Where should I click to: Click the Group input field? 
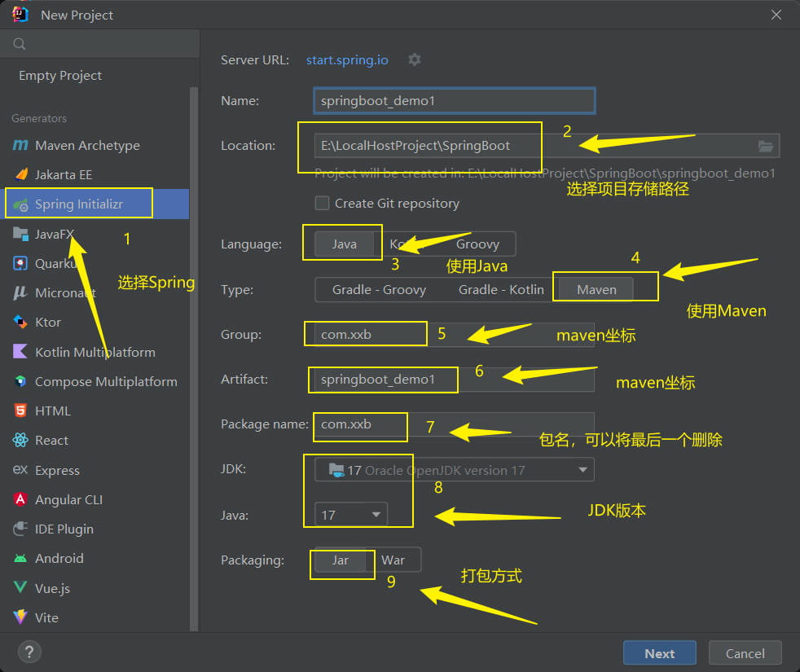click(x=455, y=335)
